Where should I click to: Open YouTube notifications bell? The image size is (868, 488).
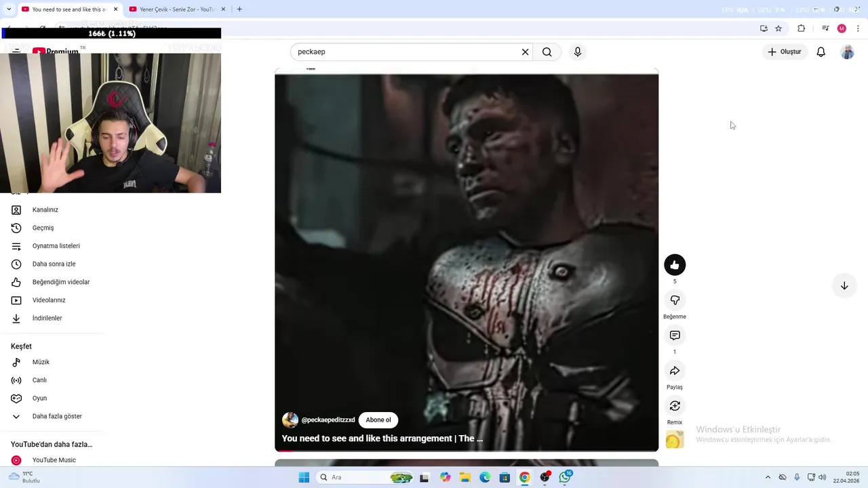(x=821, y=52)
